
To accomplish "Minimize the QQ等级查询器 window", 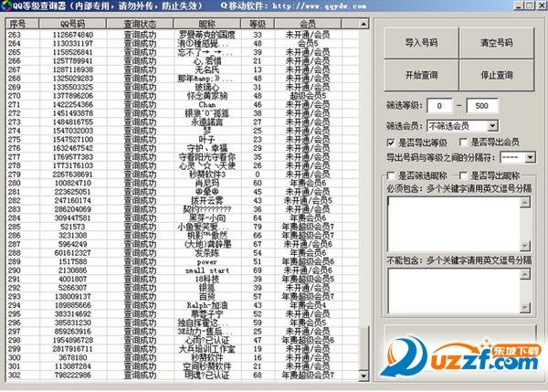I will (519, 5).
